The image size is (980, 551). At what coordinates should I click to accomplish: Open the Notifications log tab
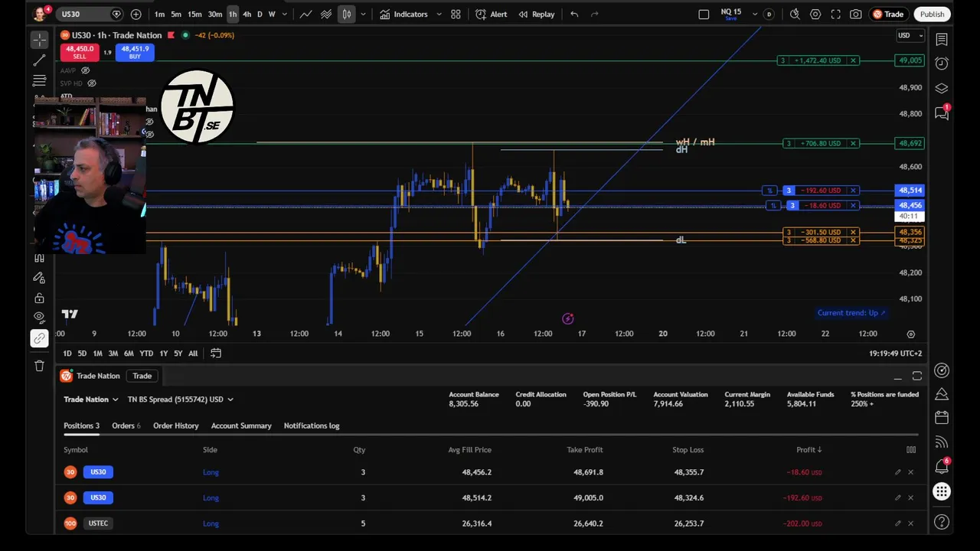[312, 425]
